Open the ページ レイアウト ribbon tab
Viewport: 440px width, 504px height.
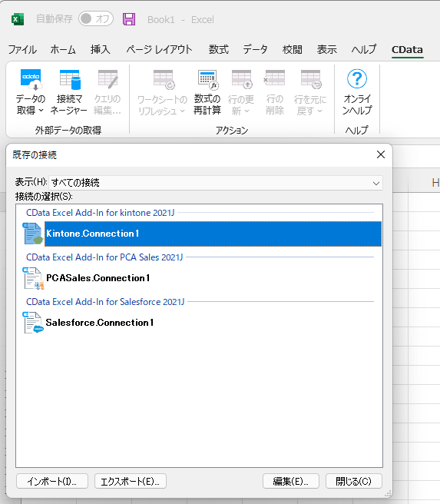tap(159, 49)
